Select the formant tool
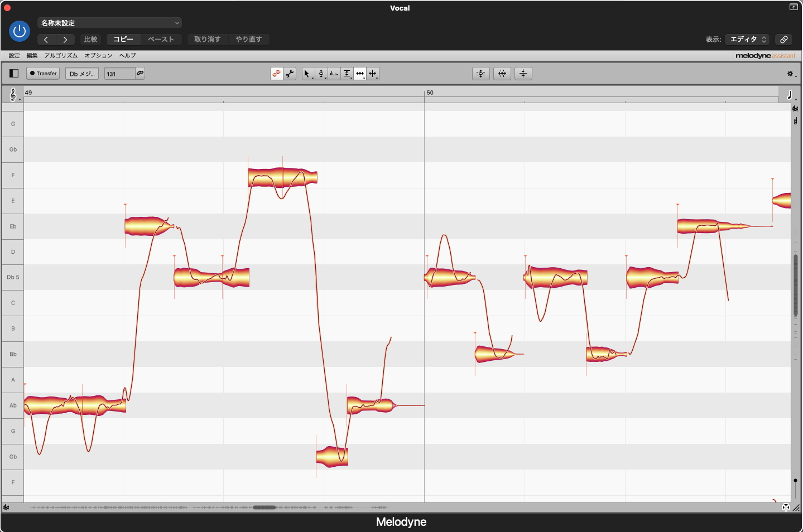 pos(334,74)
